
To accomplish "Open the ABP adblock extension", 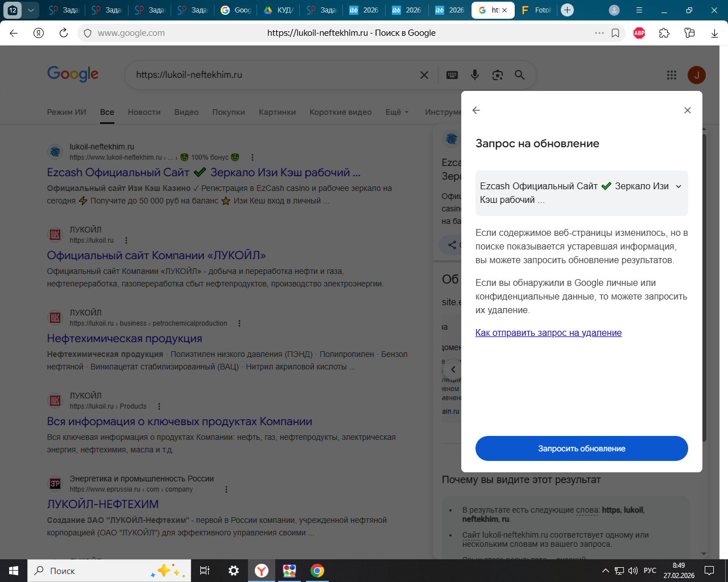I will [639, 33].
